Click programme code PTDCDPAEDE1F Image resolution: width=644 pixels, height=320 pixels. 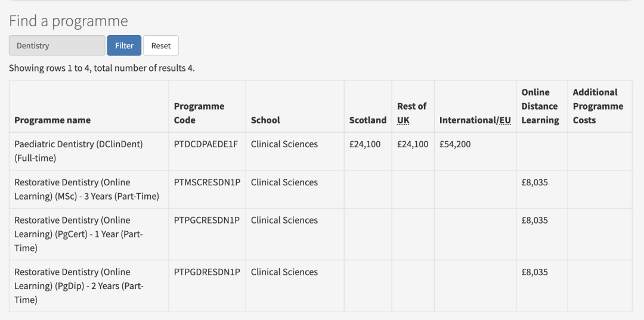point(206,144)
